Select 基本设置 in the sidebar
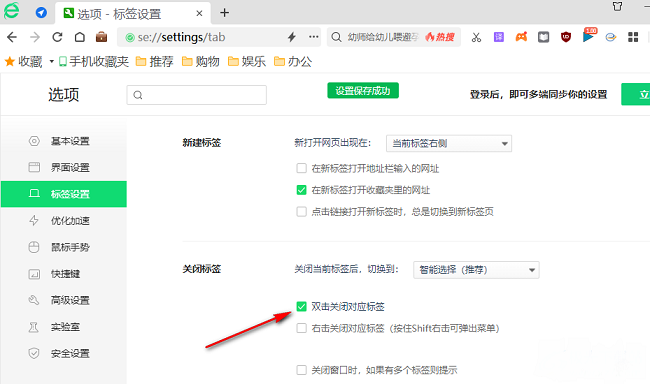The width and height of the screenshot is (650, 384). tap(64, 141)
